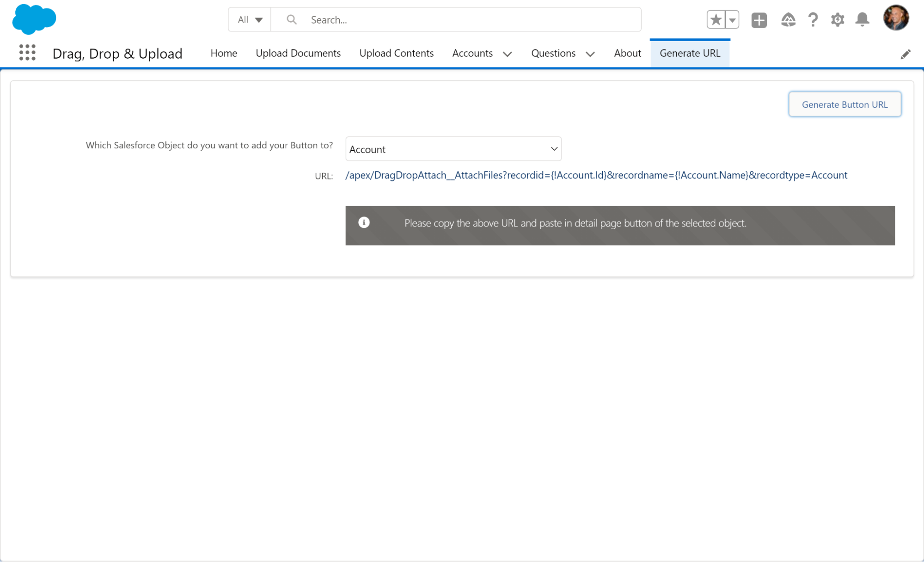Click the add/new record plus icon
Image resolution: width=924 pixels, height=562 pixels.
[x=759, y=19]
